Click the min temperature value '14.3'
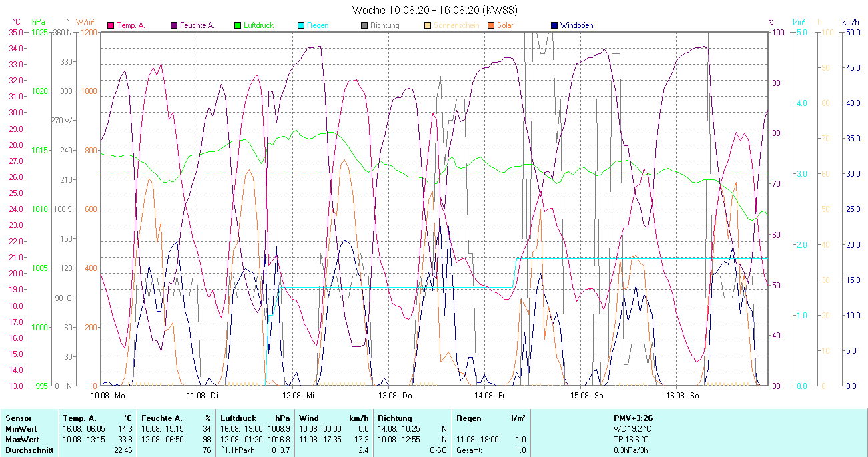This screenshot has width=868, height=457. 125,429
